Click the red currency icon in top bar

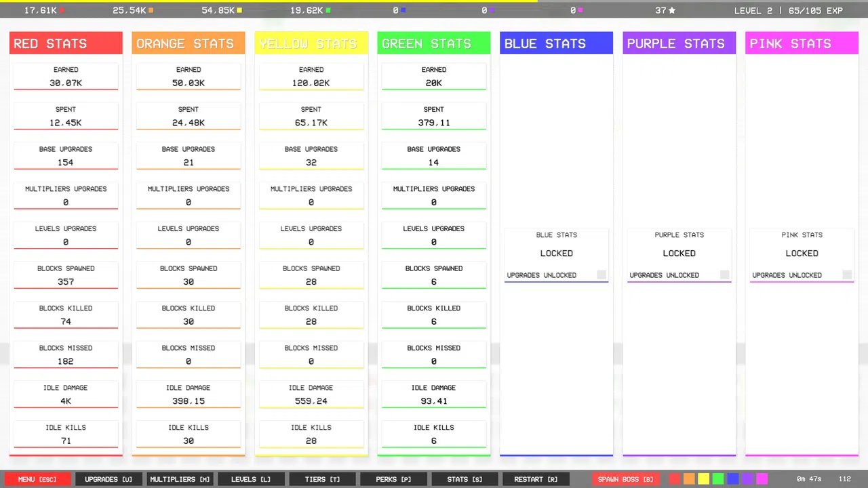[x=62, y=11]
